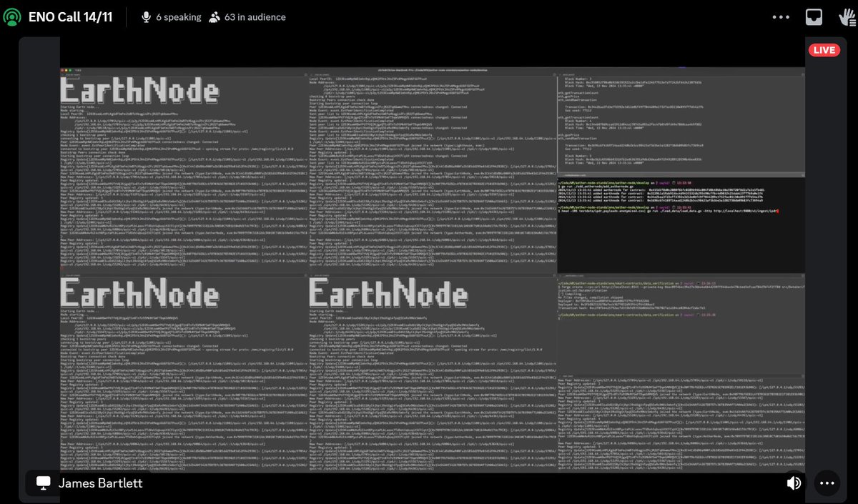Mute the stream volume speaker icon
The width and height of the screenshot is (858, 504).
click(x=794, y=483)
